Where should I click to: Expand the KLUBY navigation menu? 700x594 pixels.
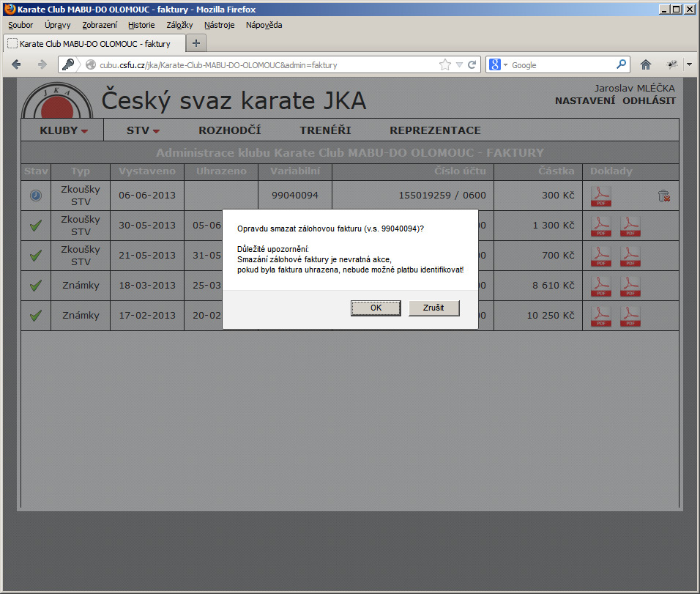coord(64,130)
